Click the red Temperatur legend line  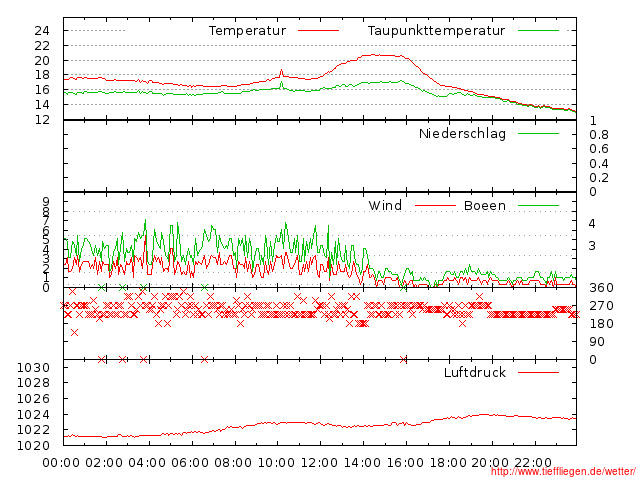pyautogui.click(x=318, y=31)
